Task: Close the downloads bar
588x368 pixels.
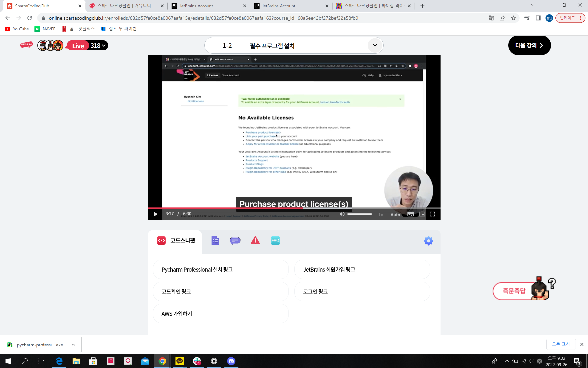Action: tap(582, 344)
